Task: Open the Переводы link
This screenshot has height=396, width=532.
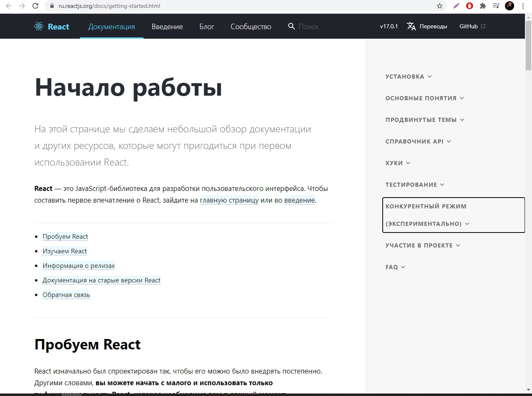Action: 427,26
